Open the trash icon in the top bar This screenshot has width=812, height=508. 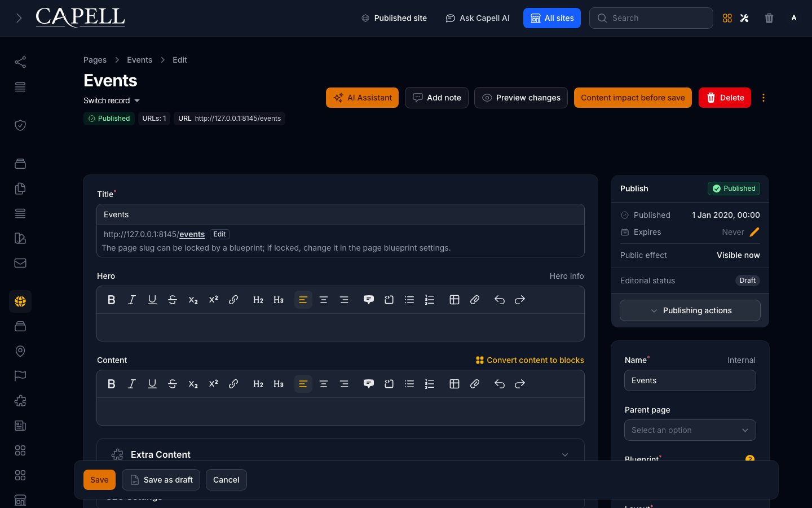(x=769, y=18)
